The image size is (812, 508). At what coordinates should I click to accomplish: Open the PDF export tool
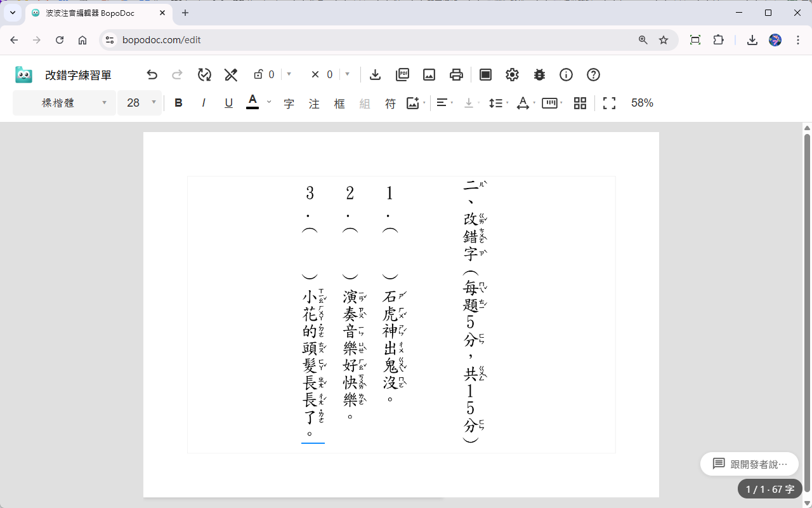pyautogui.click(x=402, y=74)
